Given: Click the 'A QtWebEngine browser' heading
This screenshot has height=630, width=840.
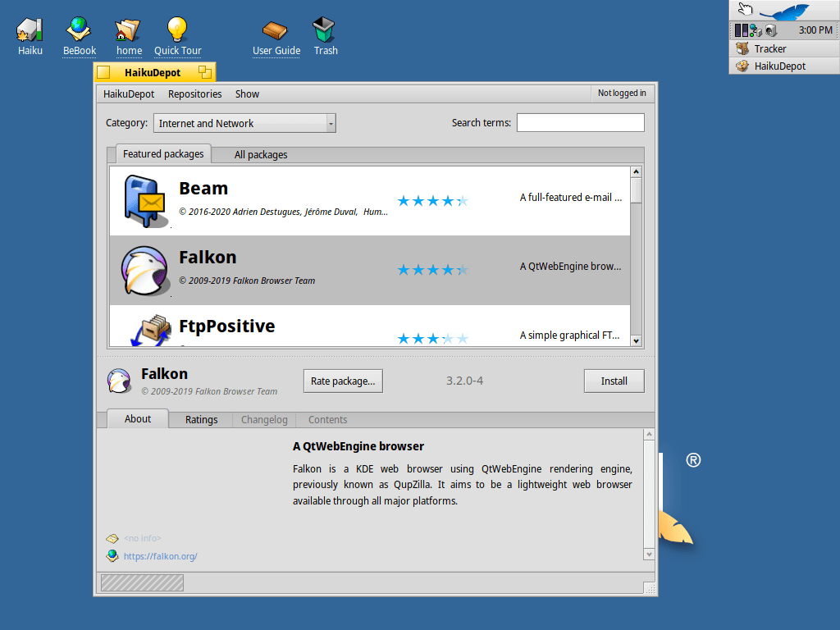Looking at the screenshot, I should point(358,446).
